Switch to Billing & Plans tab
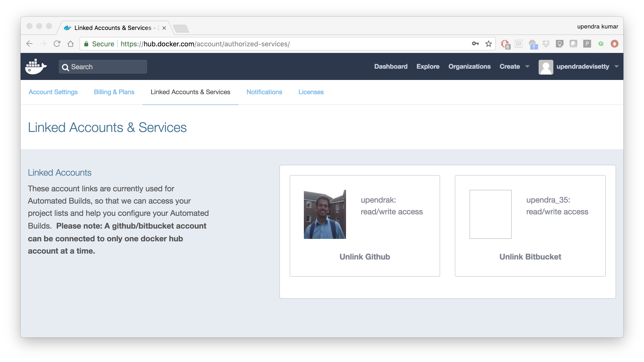644x362 pixels. [x=114, y=92]
